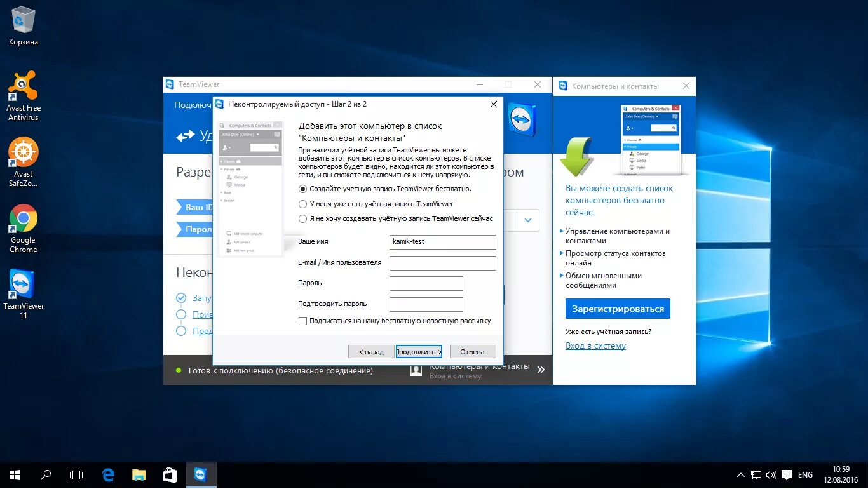Viewport: 868px width, 489px height.
Task: Close the unattended access wizard dialog
Action: click(493, 104)
